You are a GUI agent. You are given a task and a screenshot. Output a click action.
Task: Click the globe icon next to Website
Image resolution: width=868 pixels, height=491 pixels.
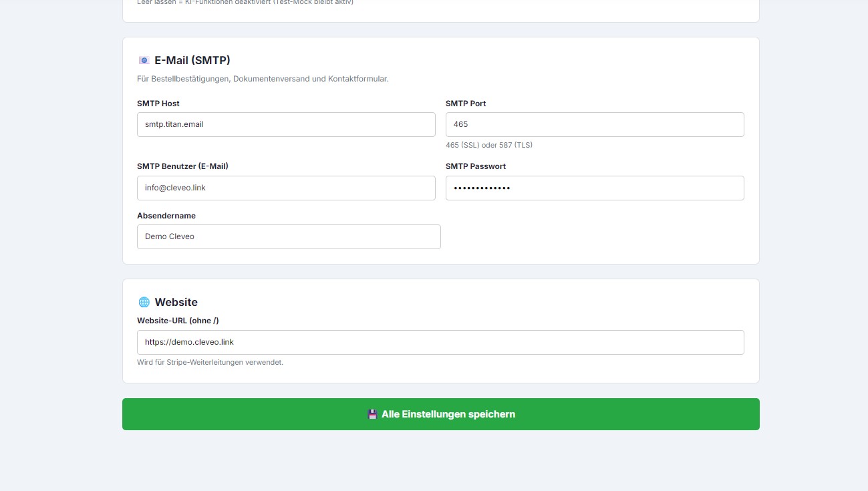coord(144,302)
